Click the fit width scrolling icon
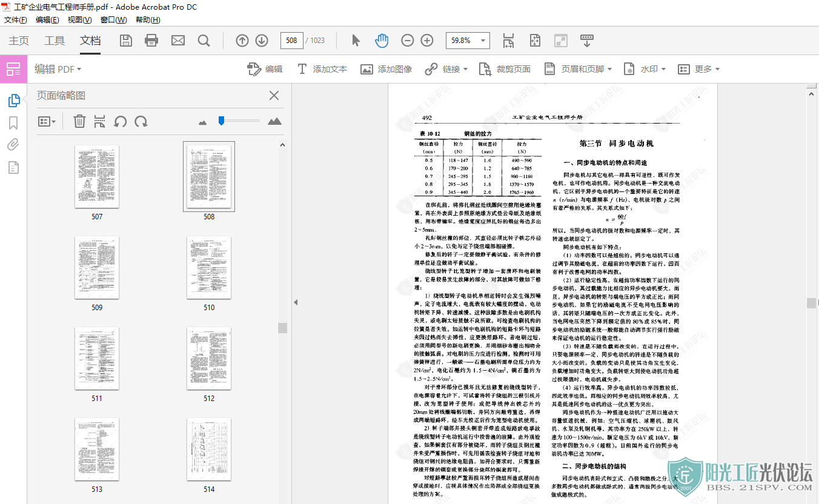 (509, 41)
